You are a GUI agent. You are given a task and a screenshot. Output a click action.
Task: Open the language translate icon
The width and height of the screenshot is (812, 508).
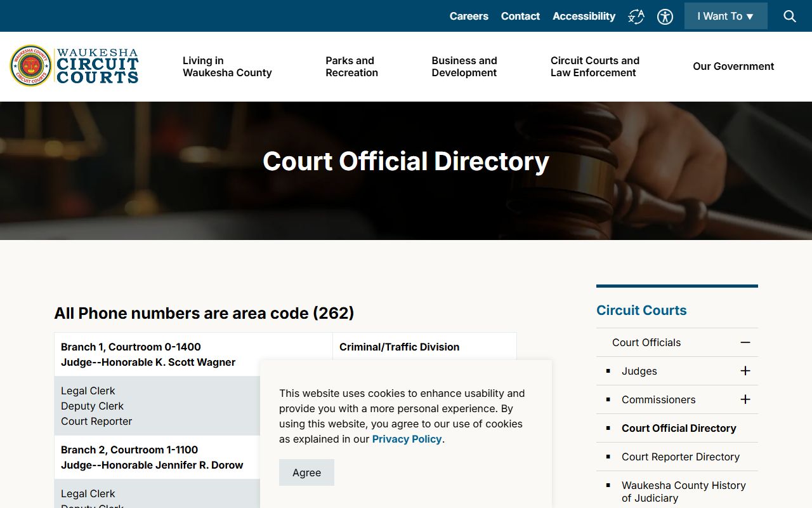coord(636,17)
